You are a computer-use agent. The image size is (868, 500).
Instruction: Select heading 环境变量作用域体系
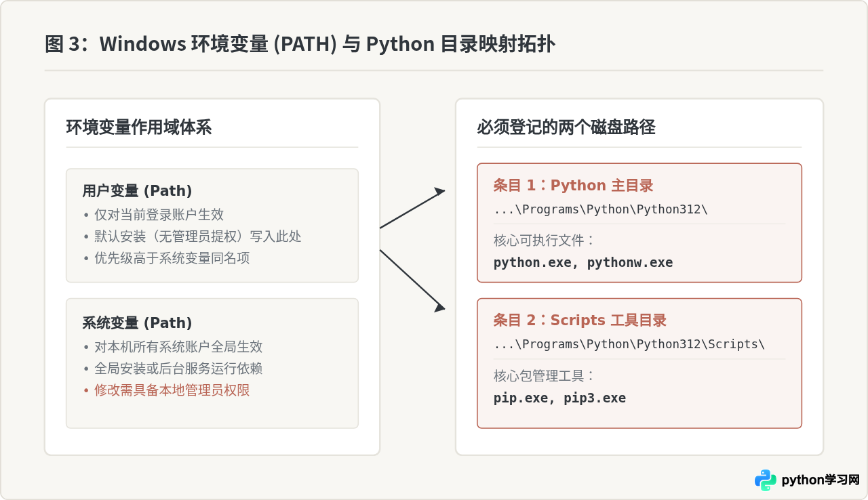(x=139, y=127)
